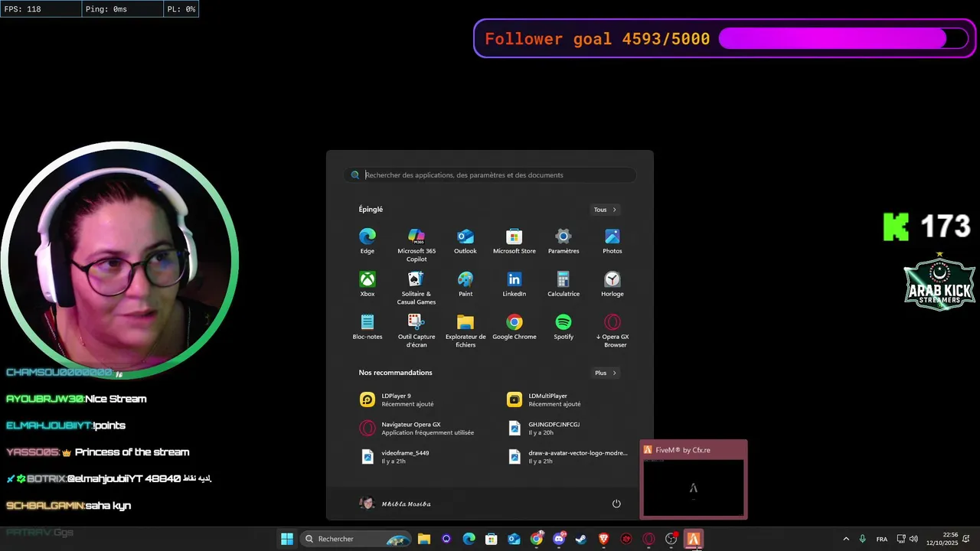980x551 pixels.
Task: Launch pinned Google Chrome
Action: point(514,326)
